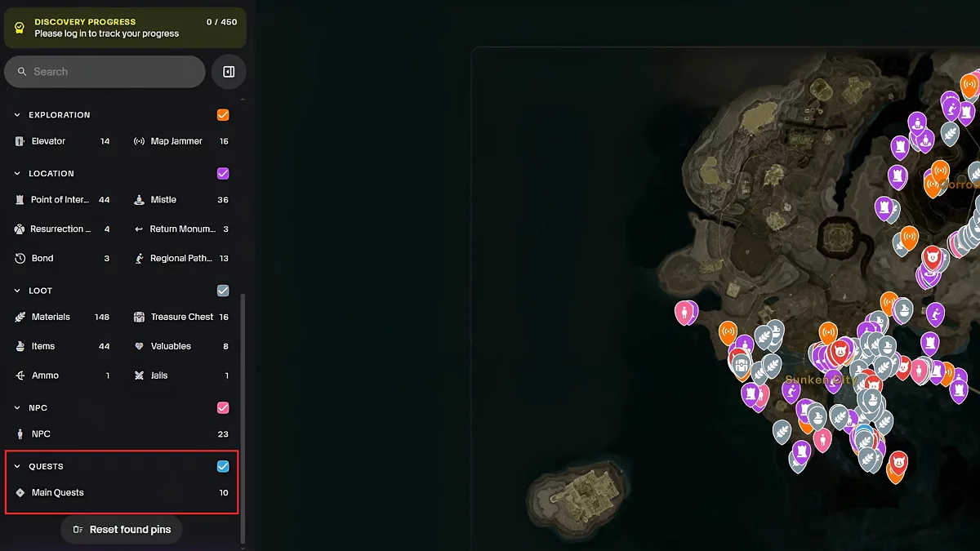
Task: Select the Treasure Chest filter icon
Action: [139, 317]
